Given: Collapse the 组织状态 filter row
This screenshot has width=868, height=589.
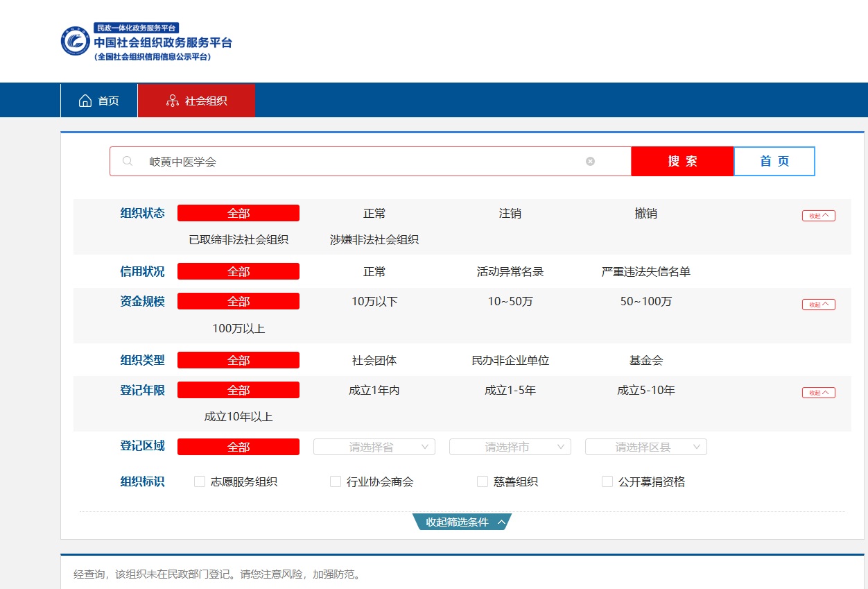Looking at the screenshot, I should [x=818, y=216].
